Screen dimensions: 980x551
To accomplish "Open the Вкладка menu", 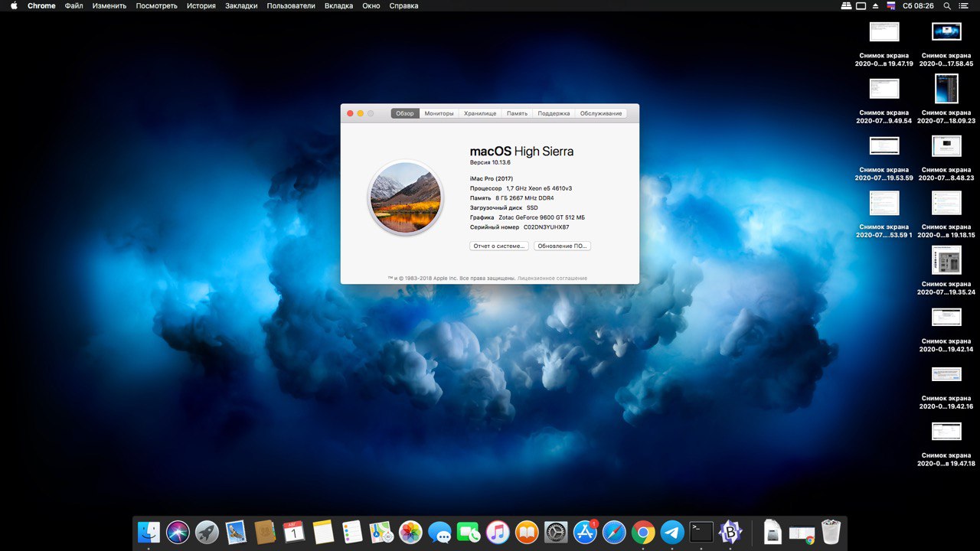I will [339, 5].
